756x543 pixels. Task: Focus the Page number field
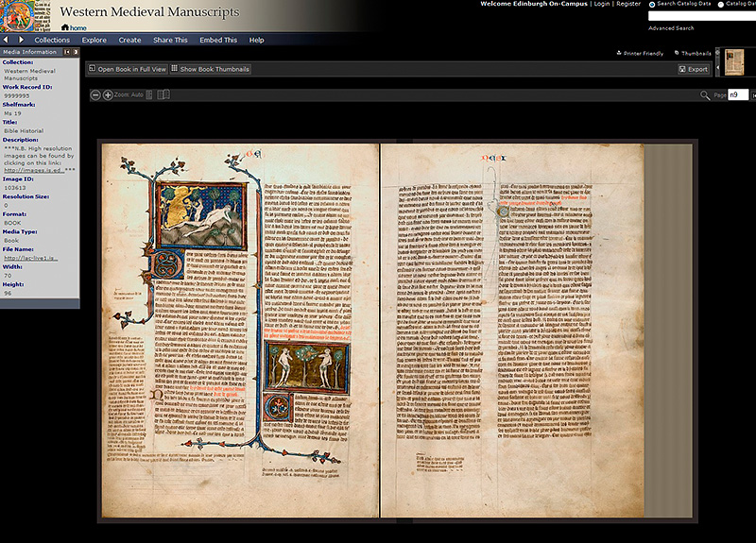click(x=738, y=95)
